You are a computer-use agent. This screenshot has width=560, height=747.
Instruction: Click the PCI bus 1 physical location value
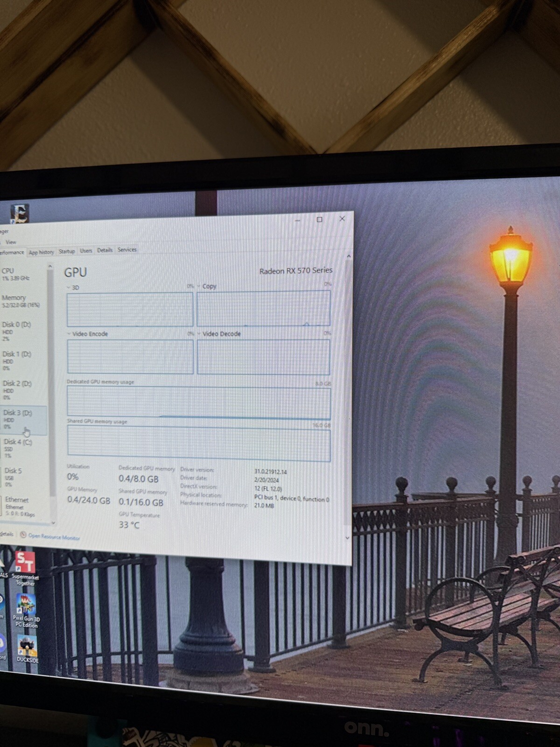[x=292, y=499]
